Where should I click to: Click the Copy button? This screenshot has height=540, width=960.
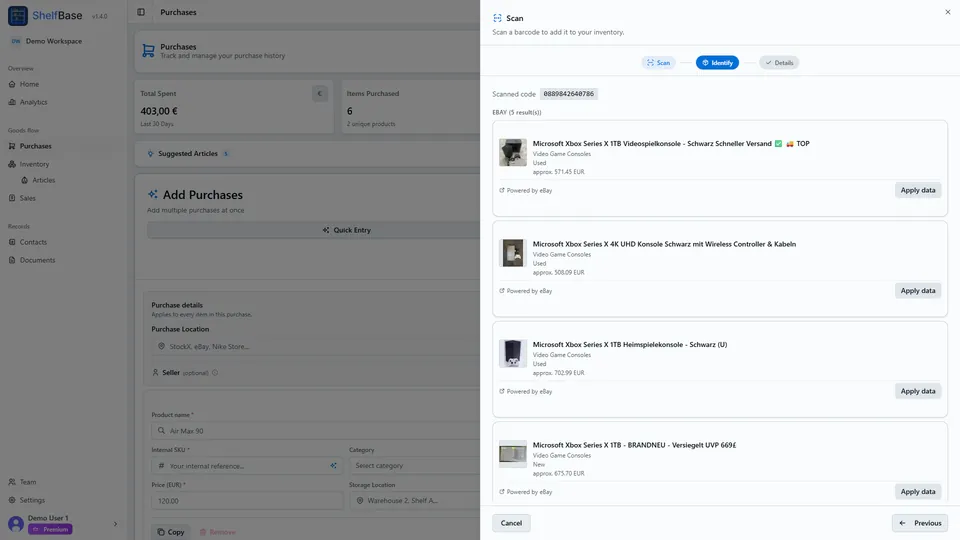(x=171, y=532)
